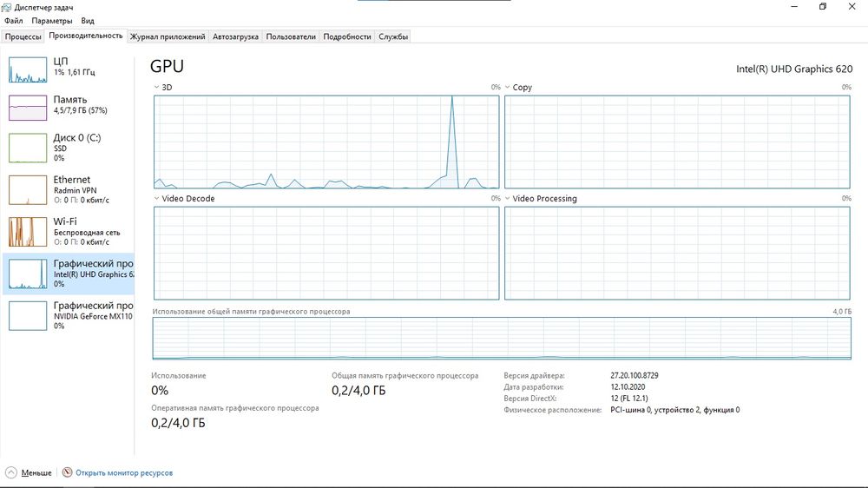Open the Файл menu
The image size is (868, 488).
pyautogui.click(x=14, y=21)
